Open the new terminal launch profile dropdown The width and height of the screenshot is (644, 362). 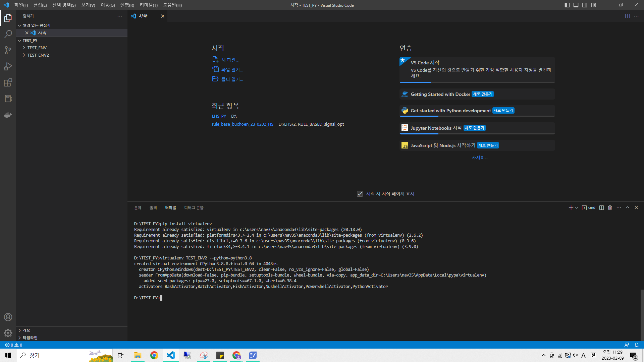577,208
